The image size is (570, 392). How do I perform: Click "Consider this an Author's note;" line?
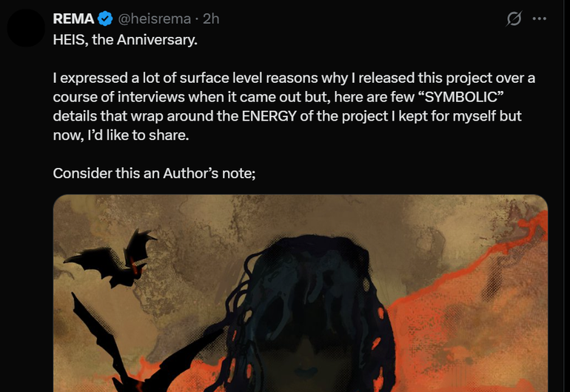(x=154, y=173)
